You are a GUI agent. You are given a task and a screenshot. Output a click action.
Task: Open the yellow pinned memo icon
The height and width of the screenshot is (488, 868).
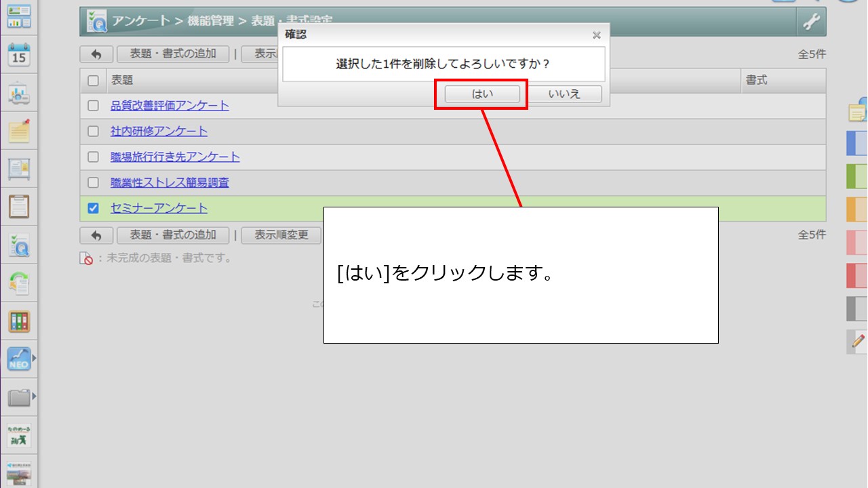pos(19,131)
